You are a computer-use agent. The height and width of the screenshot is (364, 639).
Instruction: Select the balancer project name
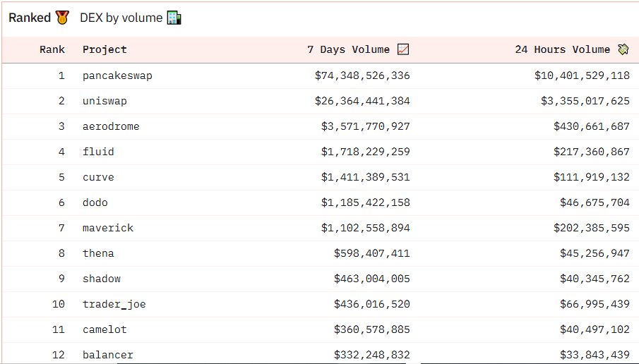[x=108, y=355]
